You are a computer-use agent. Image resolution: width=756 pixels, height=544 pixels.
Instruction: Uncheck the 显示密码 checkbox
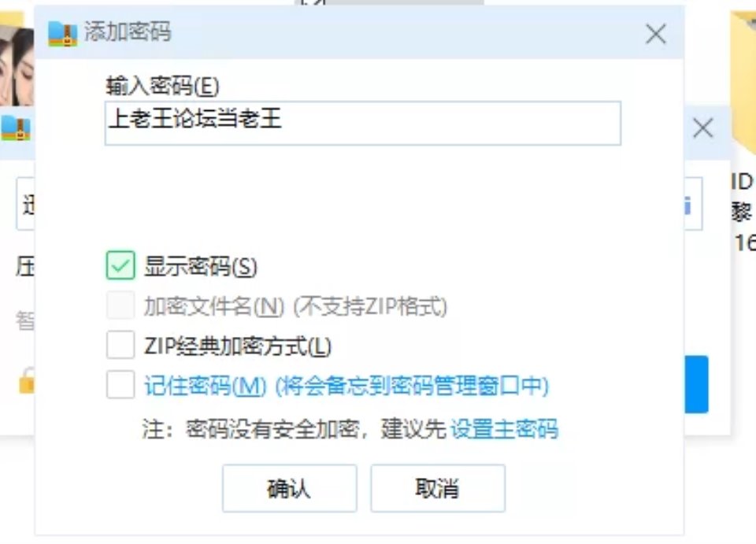(120, 265)
